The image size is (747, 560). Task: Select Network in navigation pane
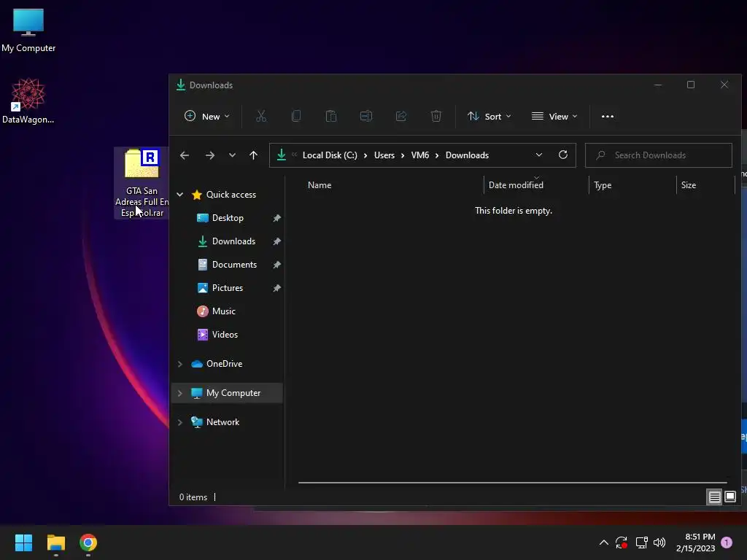coord(222,422)
